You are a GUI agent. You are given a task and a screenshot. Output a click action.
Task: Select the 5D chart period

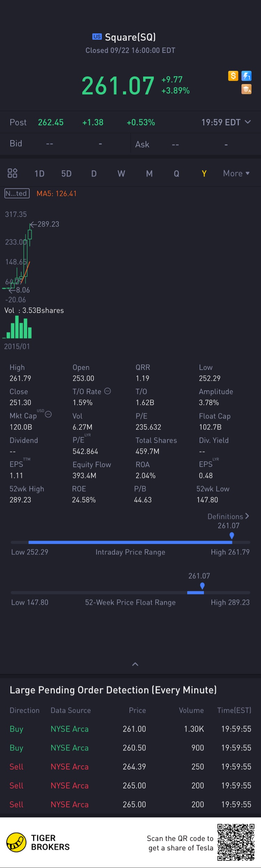66,173
